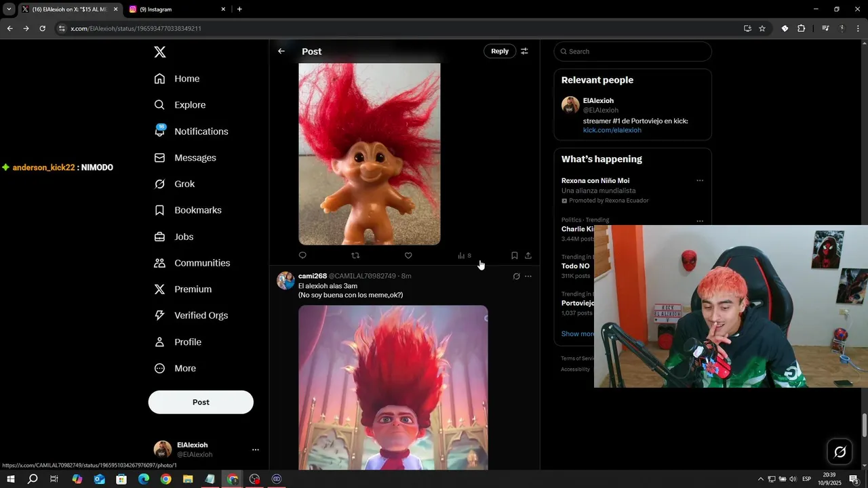This screenshot has height=488, width=868.
Task: Bookmark this page with the star
Action: tap(762, 28)
